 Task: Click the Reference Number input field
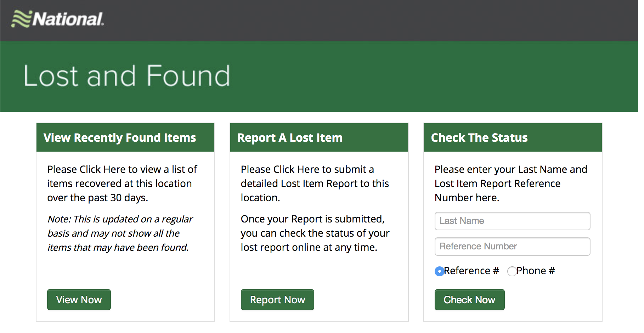click(512, 246)
